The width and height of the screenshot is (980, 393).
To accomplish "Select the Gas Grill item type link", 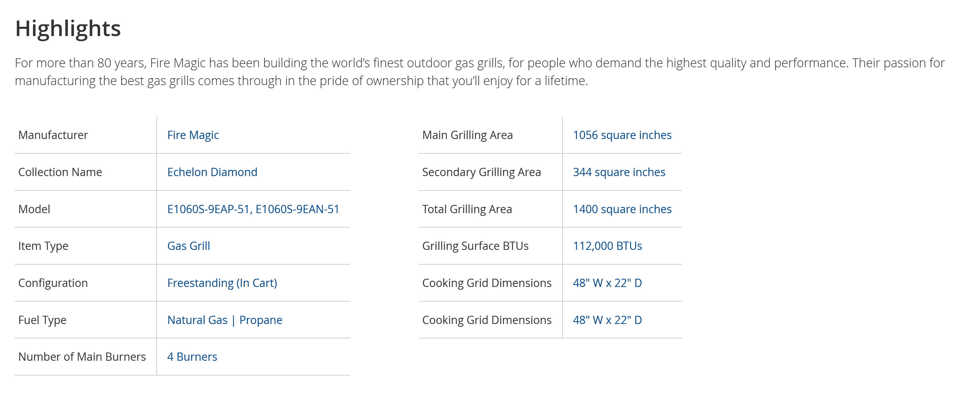I will (188, 246).
